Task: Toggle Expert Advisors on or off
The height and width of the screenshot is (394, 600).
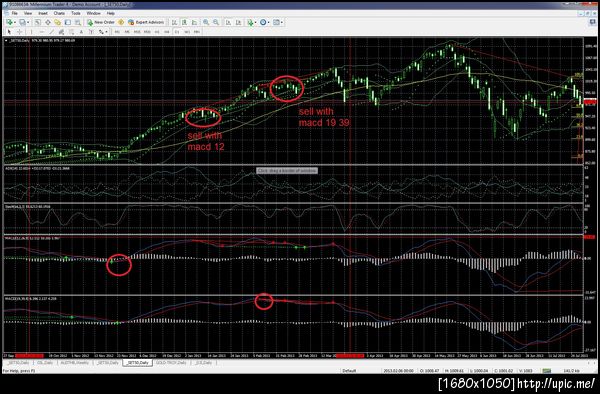Action: coord(146,22)
